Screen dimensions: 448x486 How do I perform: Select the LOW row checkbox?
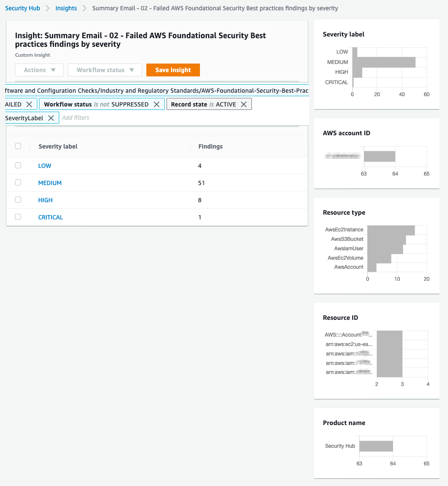[x=18, y=165]
